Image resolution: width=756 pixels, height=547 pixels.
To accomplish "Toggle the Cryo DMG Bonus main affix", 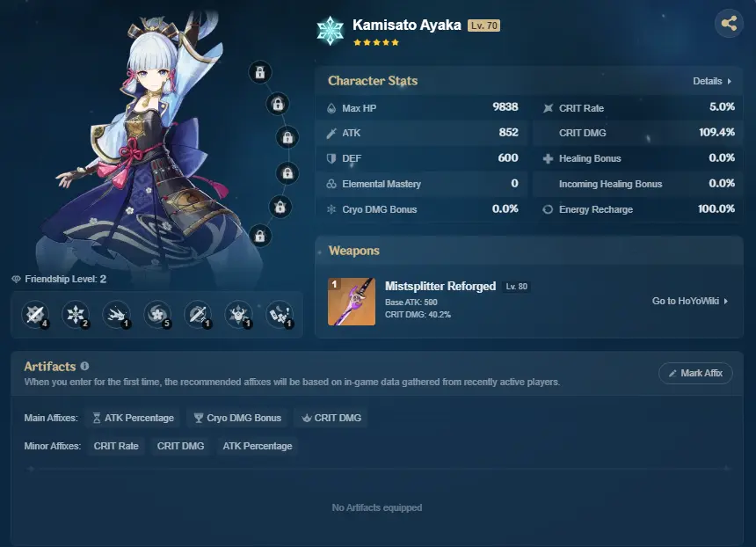I will [237, 418].
